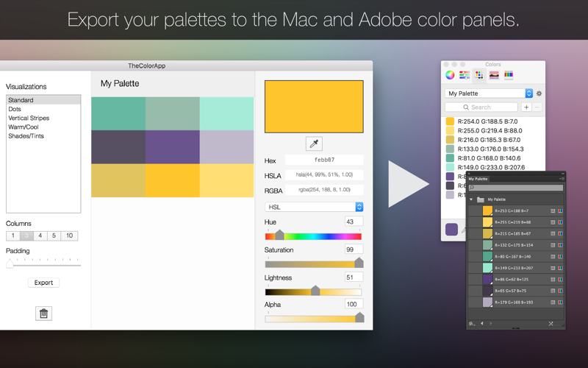Open My Palette dropdown in Colors window
The height and width of the screenshot is (368, 588).
489,93
